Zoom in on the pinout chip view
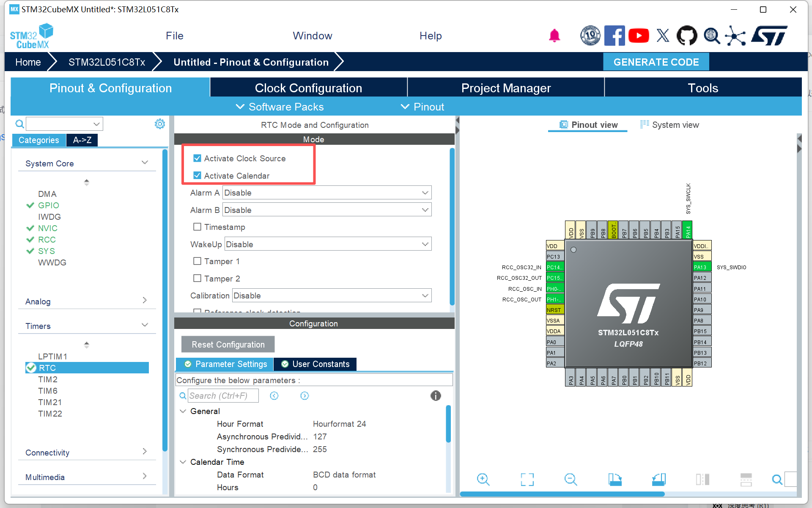 [483, 479]
